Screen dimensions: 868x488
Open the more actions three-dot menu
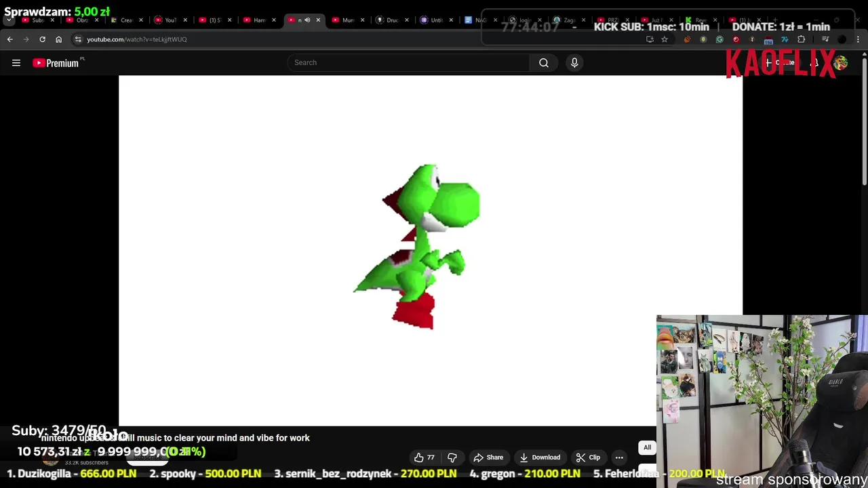tap(619, 457)
